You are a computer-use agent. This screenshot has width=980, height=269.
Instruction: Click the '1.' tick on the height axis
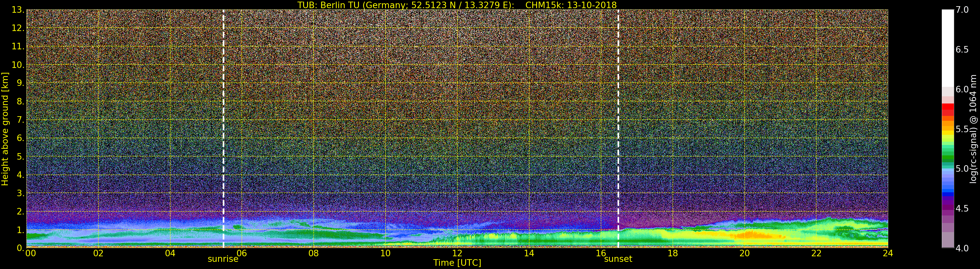pyautogui.click(x=21, y=229)
